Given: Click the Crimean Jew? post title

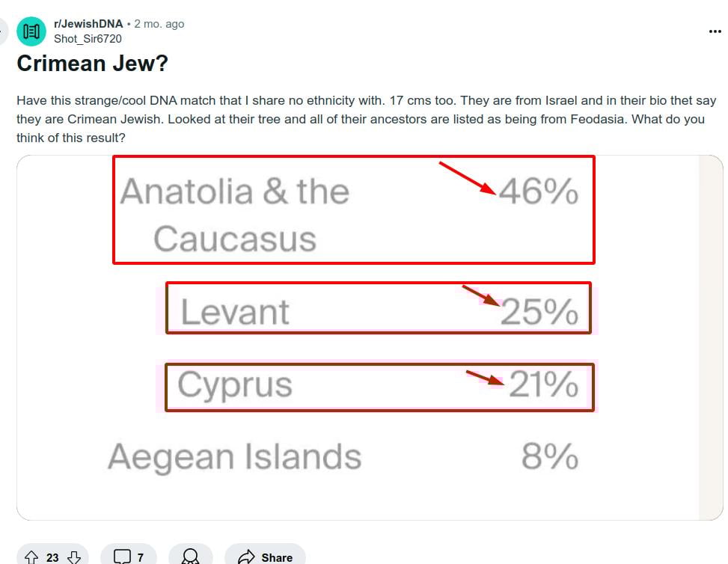Looking at the screenshot, I should point(92,64).
